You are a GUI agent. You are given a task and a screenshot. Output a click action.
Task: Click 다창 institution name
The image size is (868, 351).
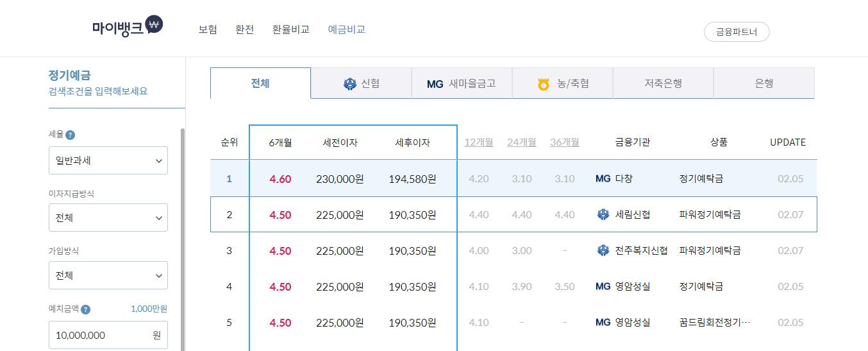click(x=624, y=178)
